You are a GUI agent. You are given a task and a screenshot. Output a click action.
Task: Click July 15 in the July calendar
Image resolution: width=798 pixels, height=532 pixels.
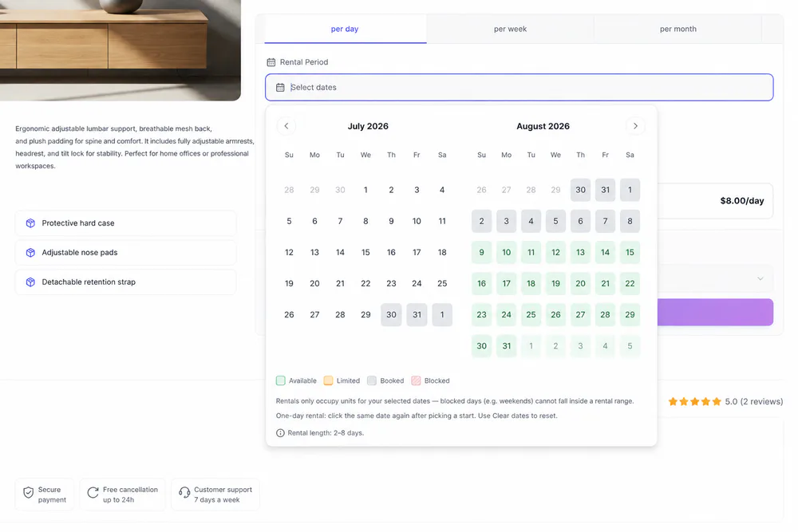[365, 253]
